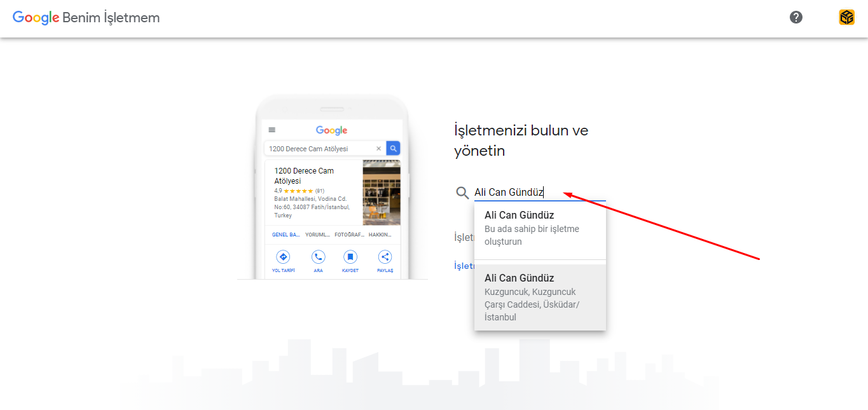868x410 pixels.
Task: Tap the ARA phone call icon
Action: tap(318, 257)
